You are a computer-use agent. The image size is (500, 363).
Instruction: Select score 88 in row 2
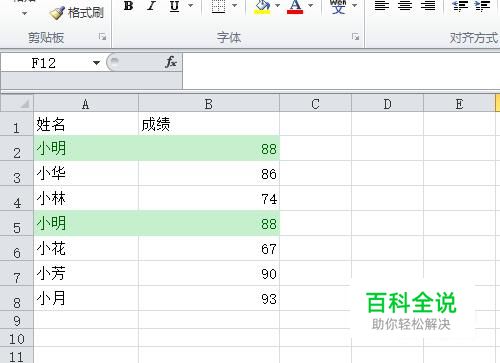tap(209, 148)
